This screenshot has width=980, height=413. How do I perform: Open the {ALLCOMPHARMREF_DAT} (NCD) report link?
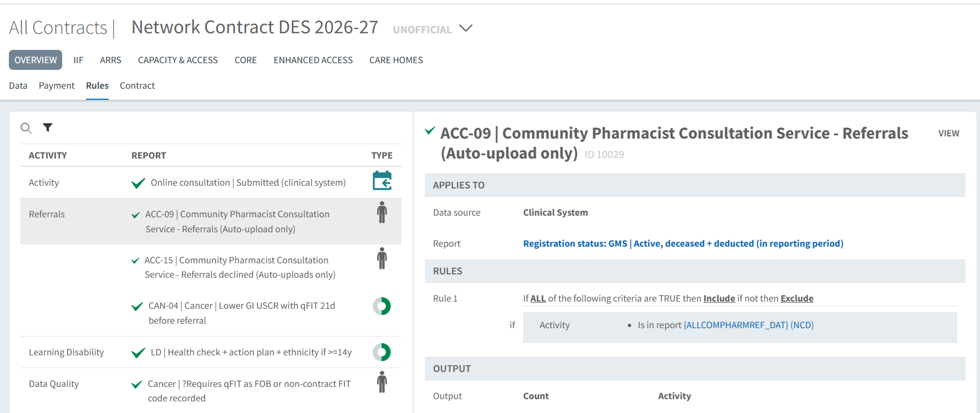click(x=748, y=325)
